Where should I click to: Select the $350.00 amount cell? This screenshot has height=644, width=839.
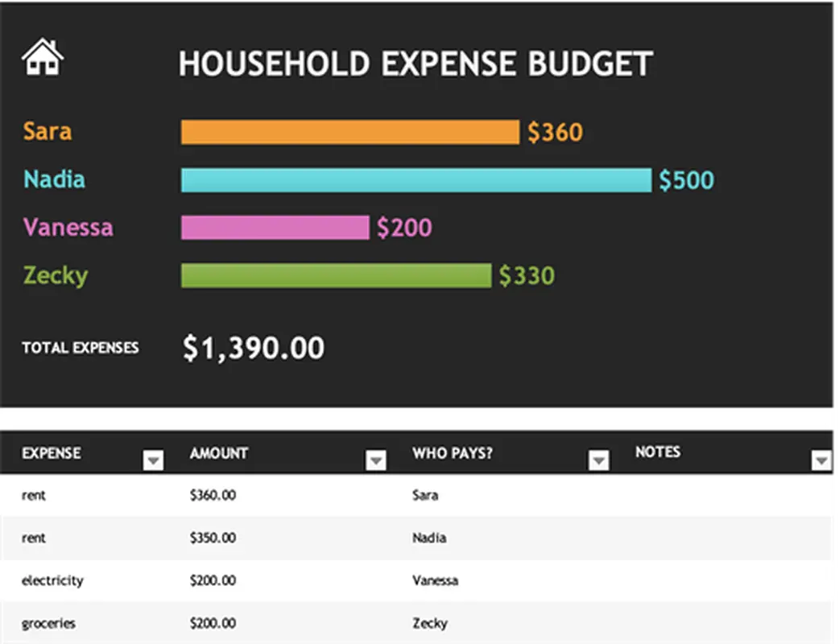pos(213,538)
